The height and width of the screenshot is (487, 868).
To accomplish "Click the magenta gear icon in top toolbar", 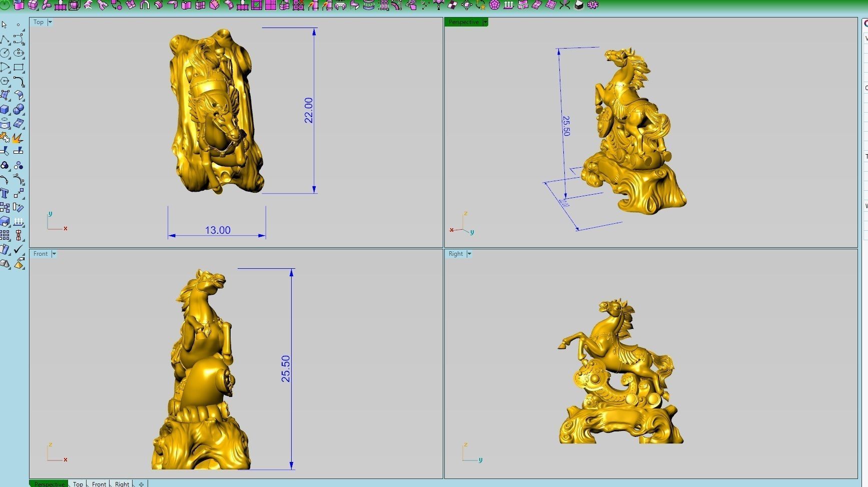I will point(593,5).
